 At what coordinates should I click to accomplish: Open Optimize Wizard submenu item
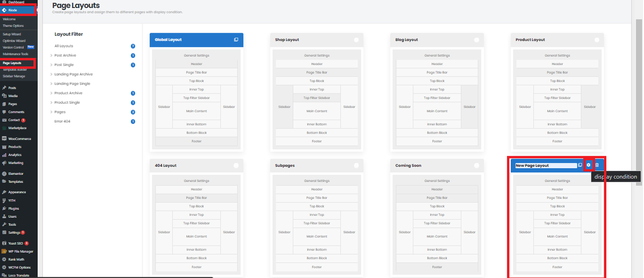tap(14, 41)
